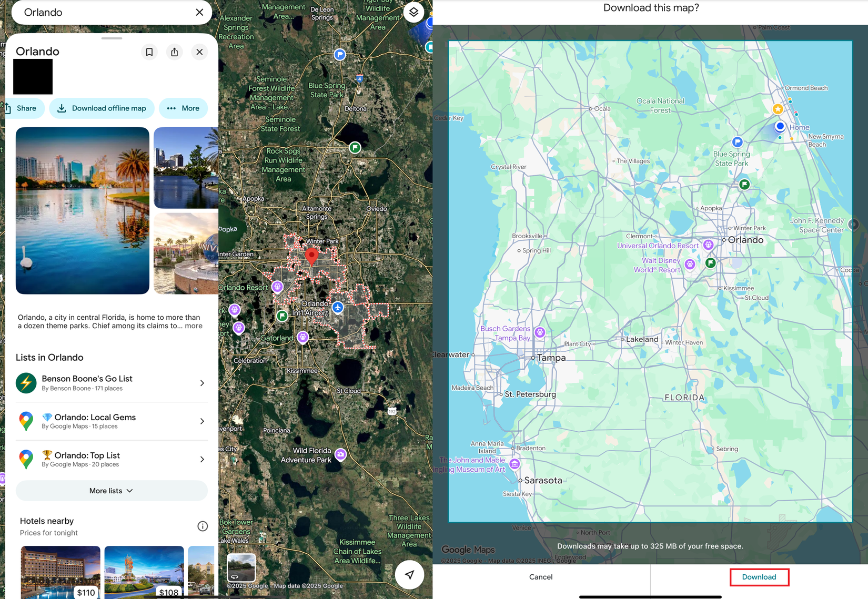This screenshot has height=599, width=868.
Task: Open the More options three-dot button
Action: coord(183,108)
